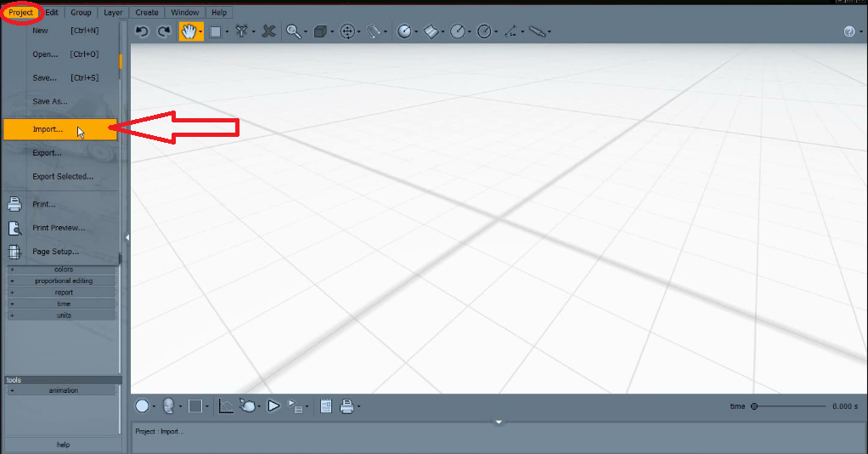Expand the animation tools section
Viewport: 868px width, 454px height.
(x=61, y=390)
